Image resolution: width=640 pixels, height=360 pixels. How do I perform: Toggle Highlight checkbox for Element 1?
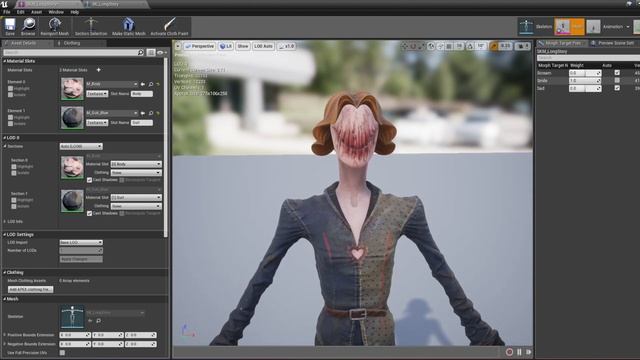[x=11, y=118]
